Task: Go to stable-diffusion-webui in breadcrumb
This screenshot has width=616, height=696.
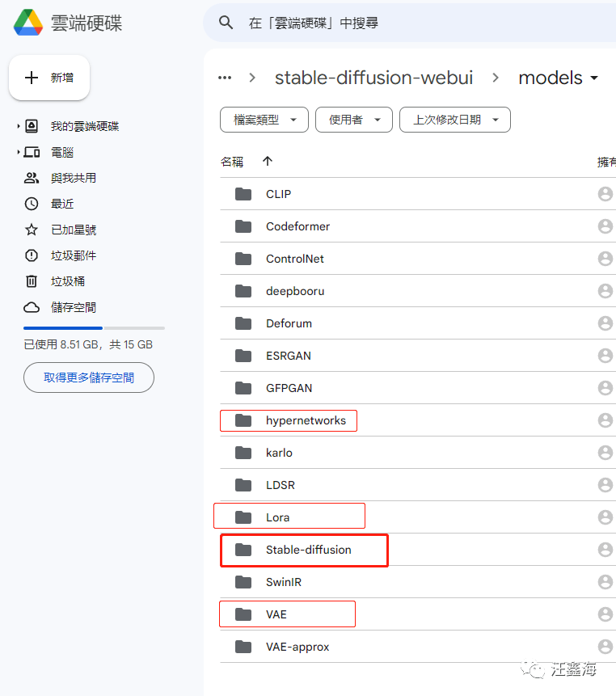Action: click(373, 78)
